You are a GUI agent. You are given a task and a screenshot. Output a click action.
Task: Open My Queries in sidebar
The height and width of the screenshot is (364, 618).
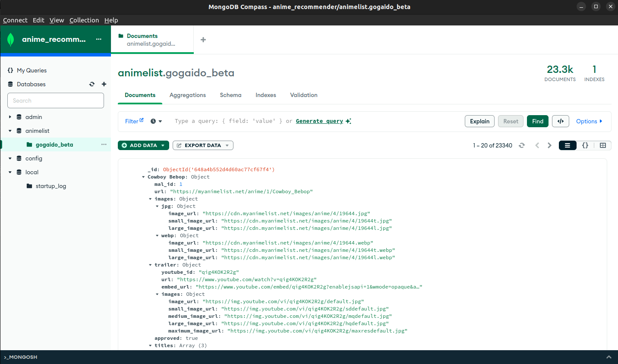(x=32, y=70)
